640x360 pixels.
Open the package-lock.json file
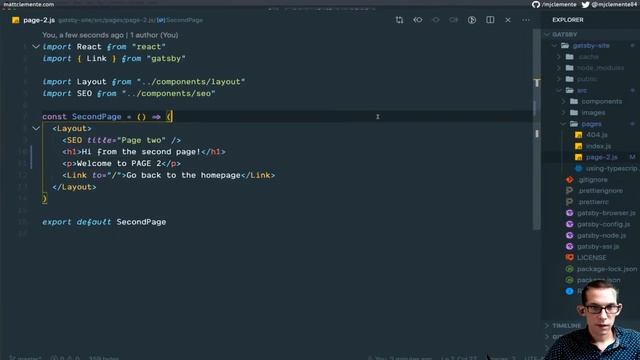[607, 269]
